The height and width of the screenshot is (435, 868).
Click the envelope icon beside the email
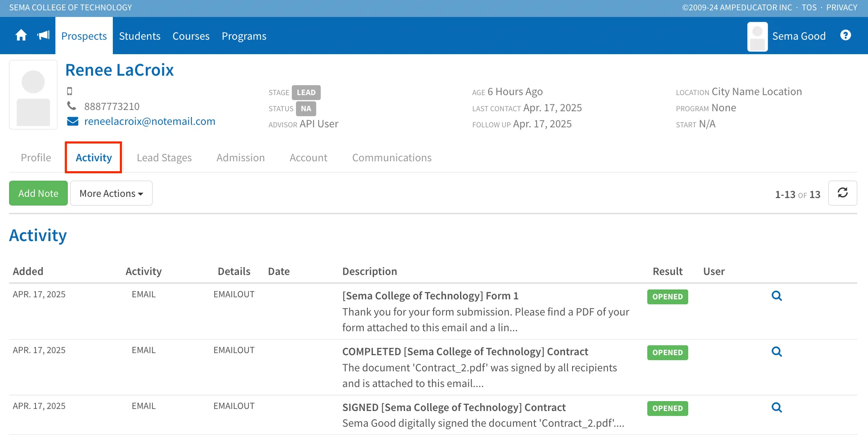pos(73,121)
